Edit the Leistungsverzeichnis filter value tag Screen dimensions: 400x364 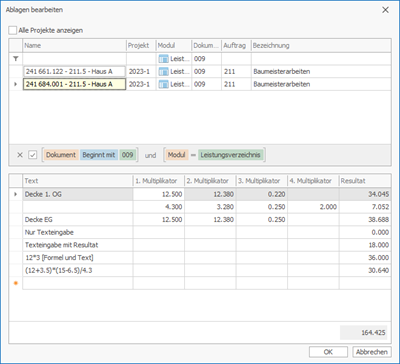pos(230,155)
